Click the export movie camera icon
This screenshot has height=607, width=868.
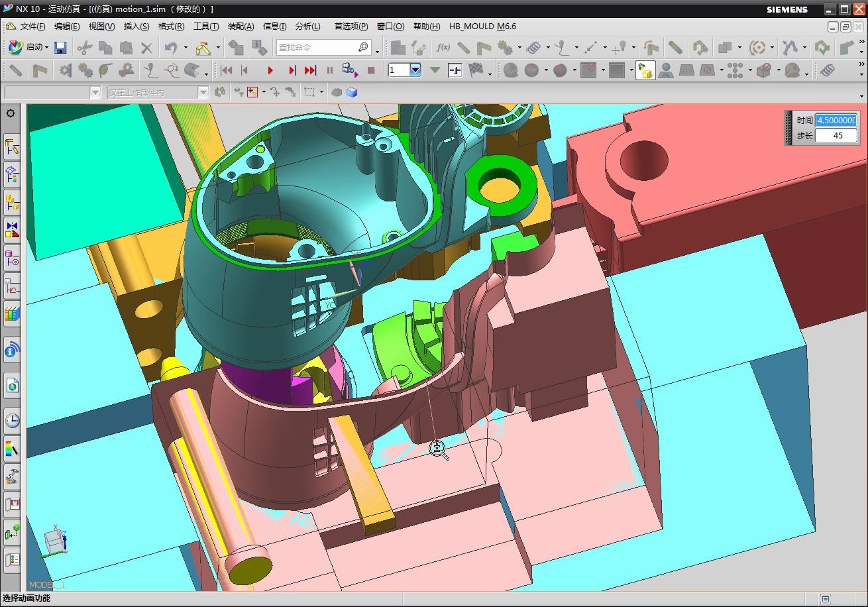350,70
